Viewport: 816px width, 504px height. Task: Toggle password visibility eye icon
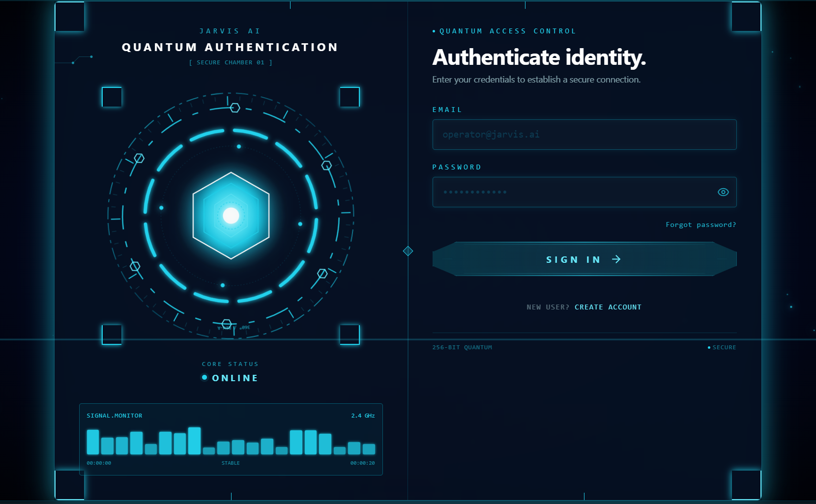723,192
